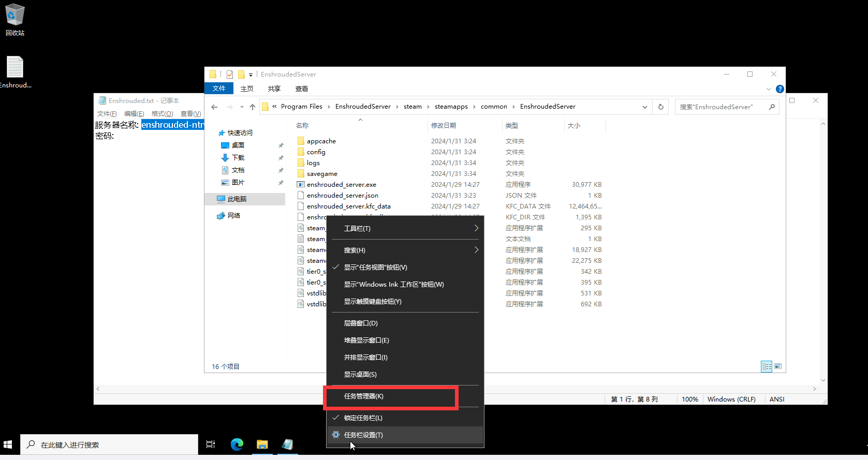
Task: Select the Enshrouded text file on desktop
Action: (x=15, y=72)
